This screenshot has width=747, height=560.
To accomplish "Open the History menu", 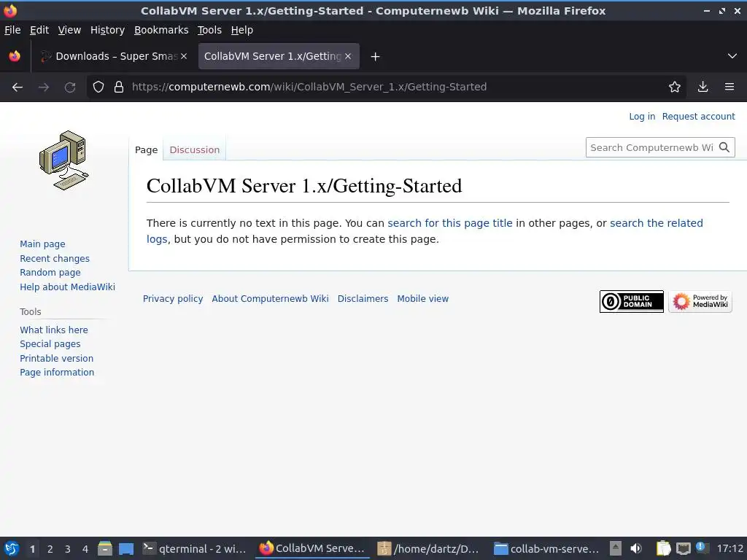I will pyautogui.click(x=107, y=30).
